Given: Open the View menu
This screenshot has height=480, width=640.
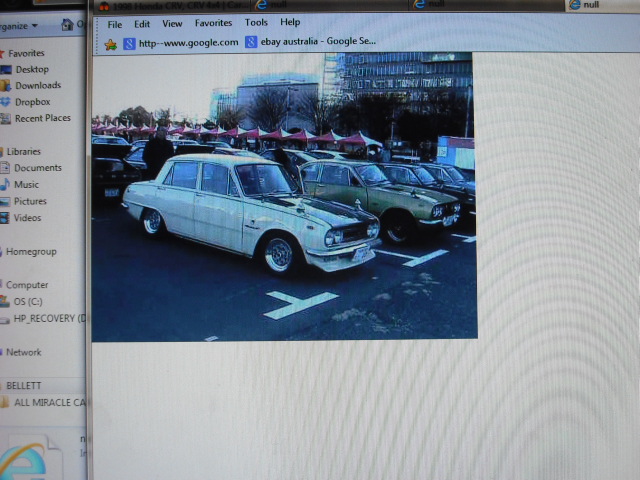Looking at the screenshot, I should [x=172, y=23].
